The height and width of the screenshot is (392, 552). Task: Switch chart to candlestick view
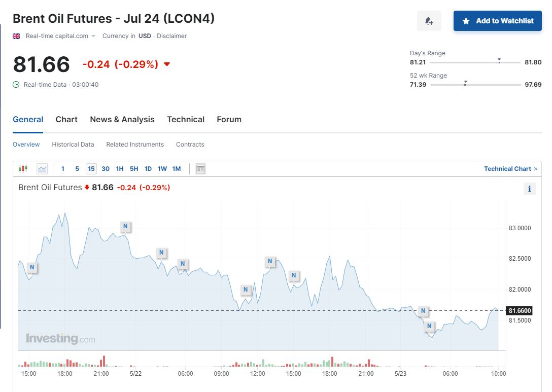tap(23, 169)
